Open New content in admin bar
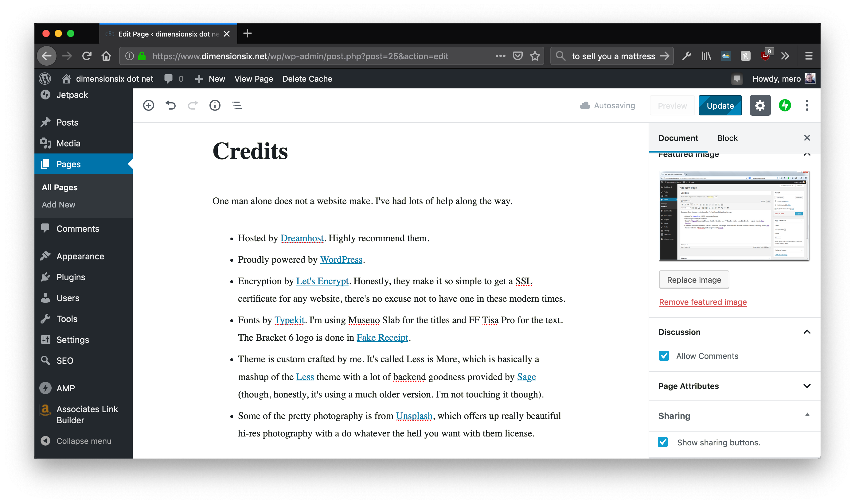 (210, 79)
